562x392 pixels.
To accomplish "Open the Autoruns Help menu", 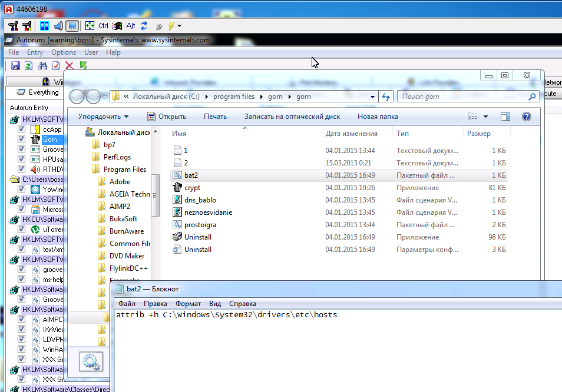I will 113,52.
